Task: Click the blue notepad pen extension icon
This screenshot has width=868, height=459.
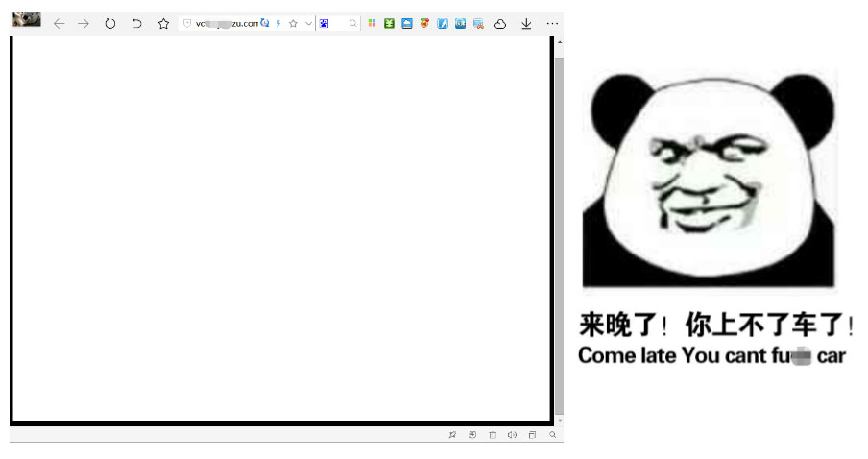Action: (443, 23)
